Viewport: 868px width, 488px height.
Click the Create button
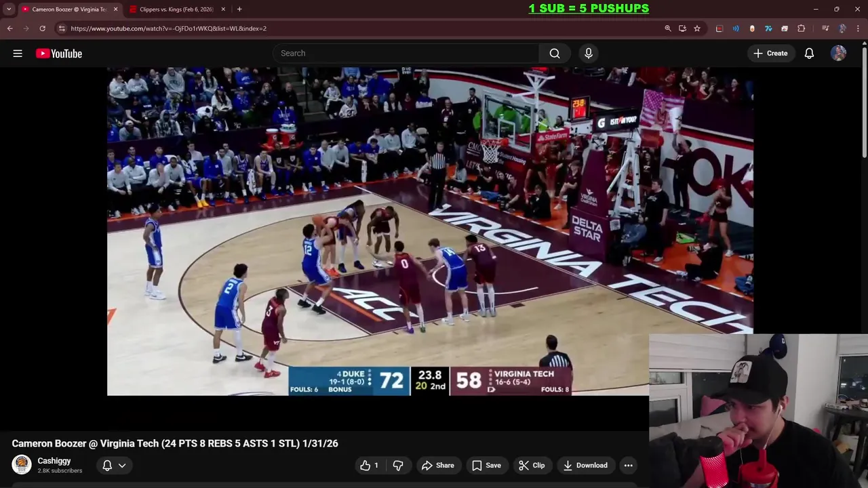(x=771, y=54)
